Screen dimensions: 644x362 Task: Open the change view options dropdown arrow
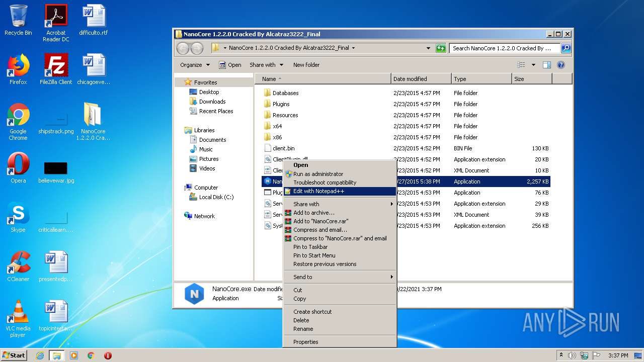[x=533, y=65]
